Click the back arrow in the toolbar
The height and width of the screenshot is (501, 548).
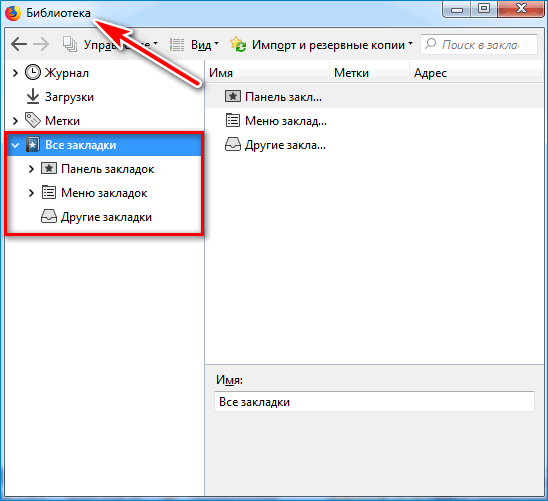pyautogui.click(x=19, y=44)
